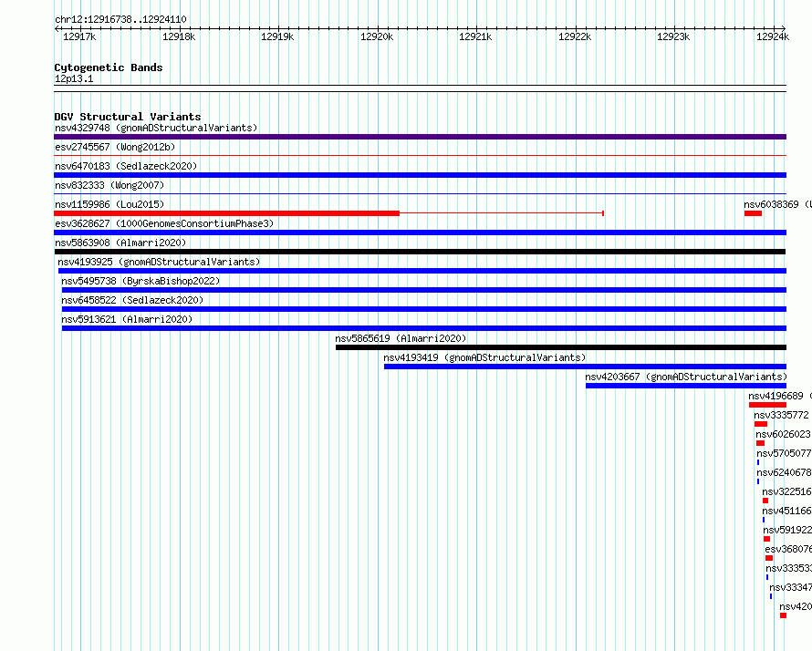812x651 pixels.
Task: Click nsv6458522 (Sedlazeck2020) label
Action: 132,300
